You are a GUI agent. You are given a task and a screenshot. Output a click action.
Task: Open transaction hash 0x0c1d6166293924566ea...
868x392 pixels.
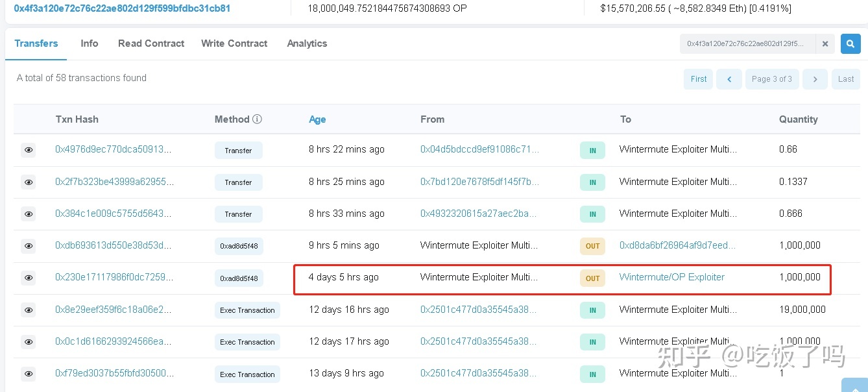pyautogui.click(x=114, y=341)
